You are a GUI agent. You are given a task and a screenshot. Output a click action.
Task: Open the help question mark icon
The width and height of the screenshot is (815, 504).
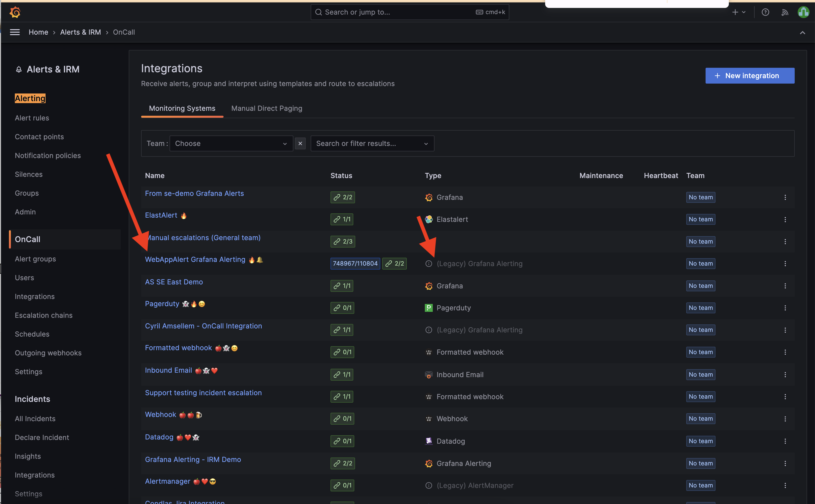(x=765, y=12)
